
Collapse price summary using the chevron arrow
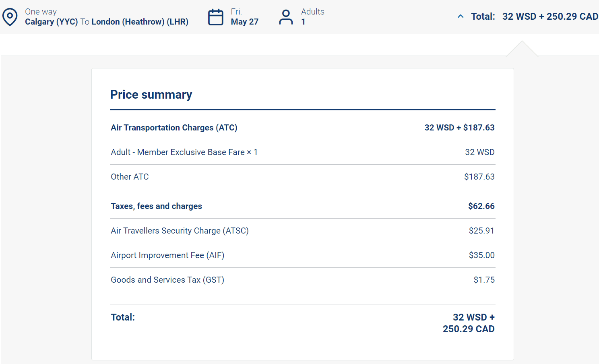[x=461, y=17]
